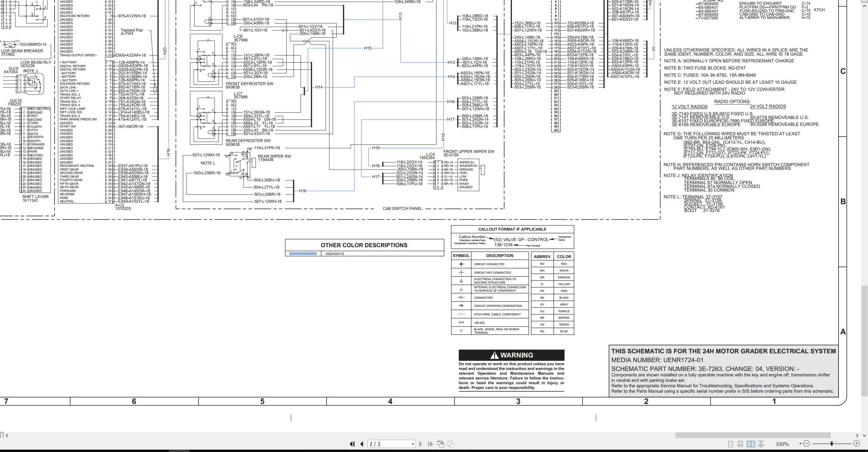Click OTHER COLOR DESCRIPTIONS heading
868x452 pixels.
[x=364, y=245]
